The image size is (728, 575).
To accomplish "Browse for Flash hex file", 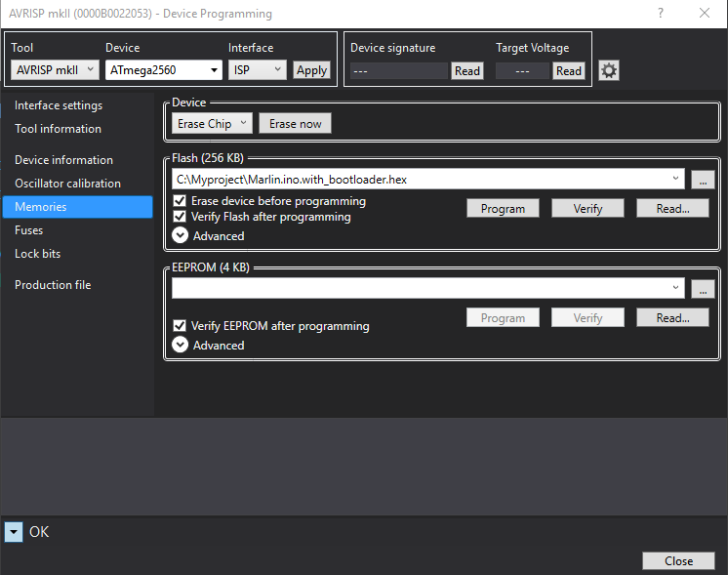I will [703, 180].
